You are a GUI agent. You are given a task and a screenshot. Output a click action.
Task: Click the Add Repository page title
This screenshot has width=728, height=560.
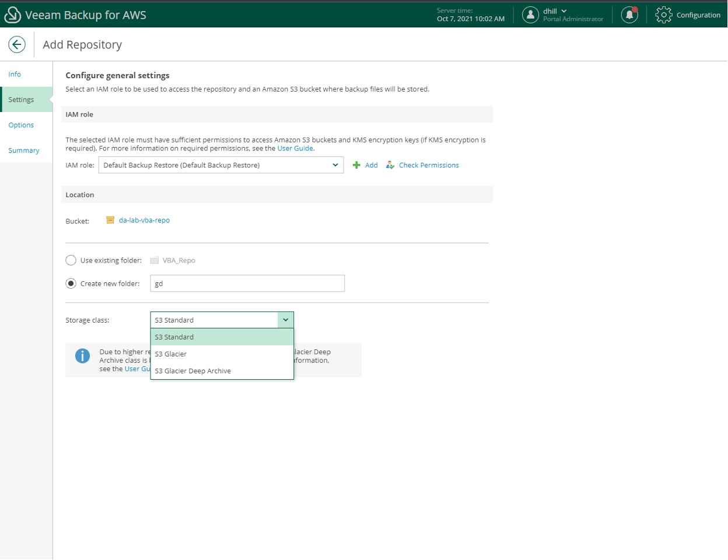click(82, 45)
